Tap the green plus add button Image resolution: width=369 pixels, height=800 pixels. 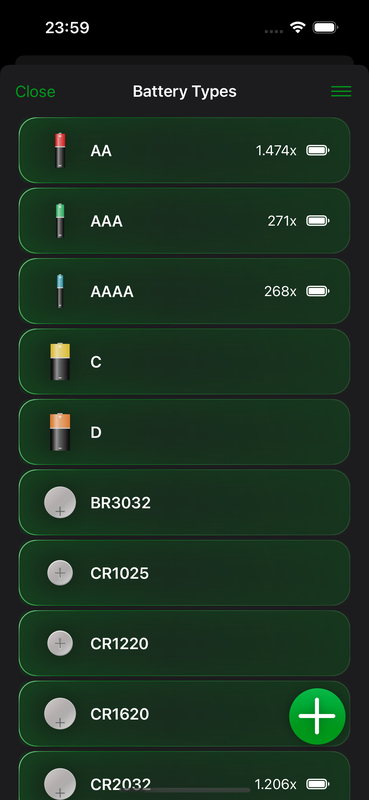(317, 716)
